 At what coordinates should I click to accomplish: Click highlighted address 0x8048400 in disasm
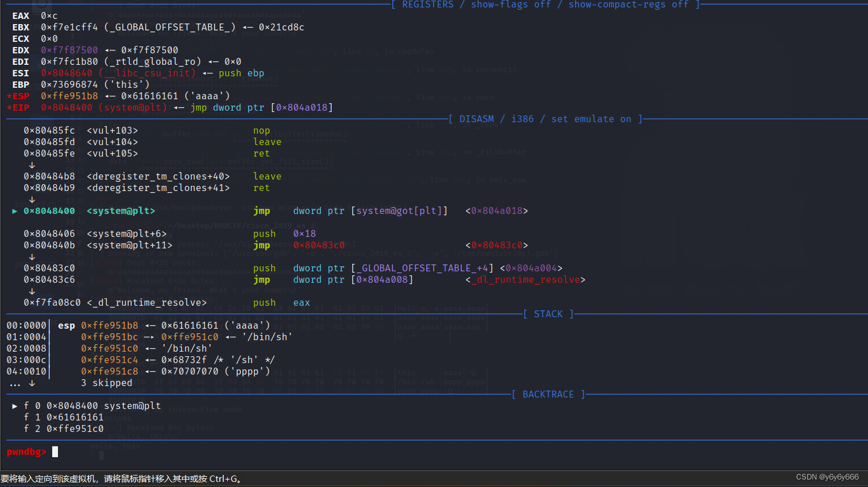[x=49, y=211]
